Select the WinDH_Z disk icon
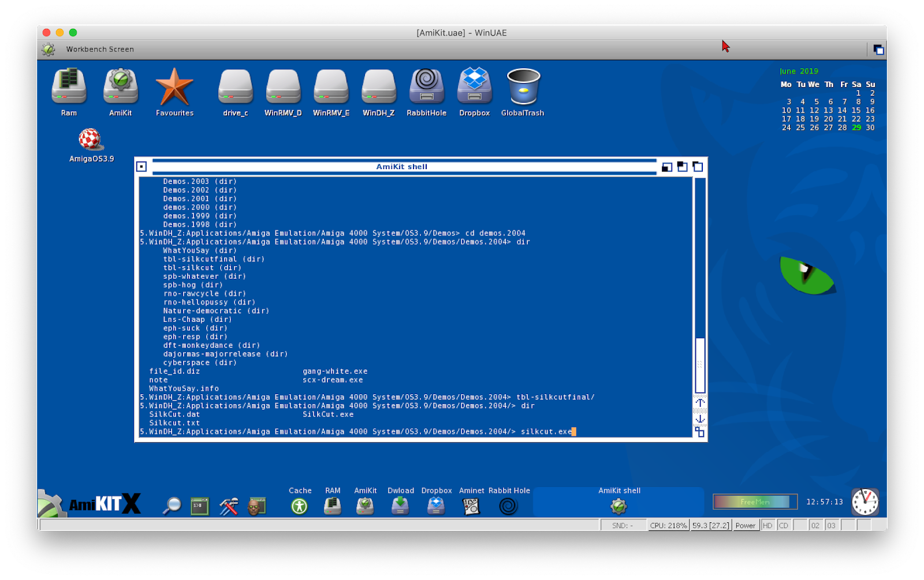 (x=379, y=87)
